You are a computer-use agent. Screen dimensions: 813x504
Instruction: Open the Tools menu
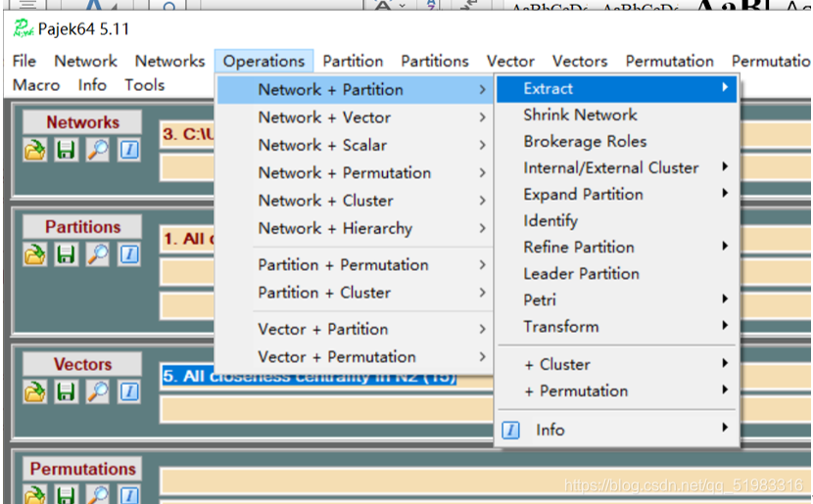tap(145, 85)
